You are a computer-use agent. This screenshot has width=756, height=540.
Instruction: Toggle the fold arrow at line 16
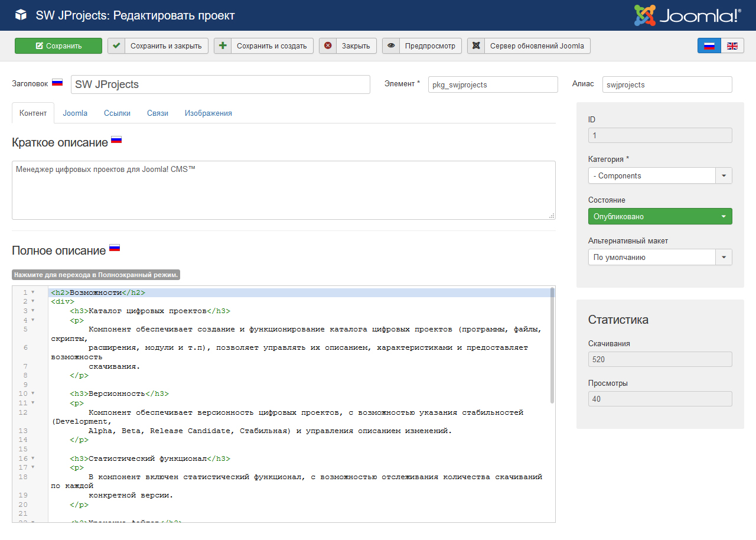click(x=33, y=458)
